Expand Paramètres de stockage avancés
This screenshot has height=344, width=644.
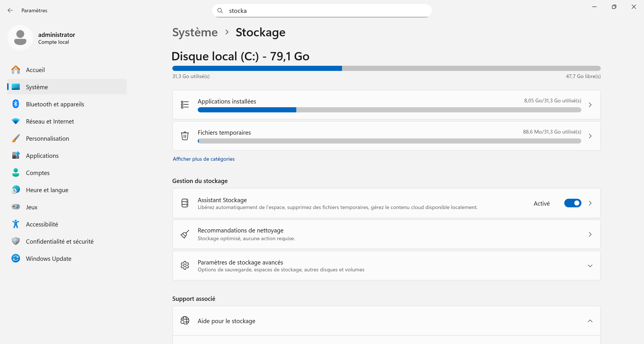590,266
